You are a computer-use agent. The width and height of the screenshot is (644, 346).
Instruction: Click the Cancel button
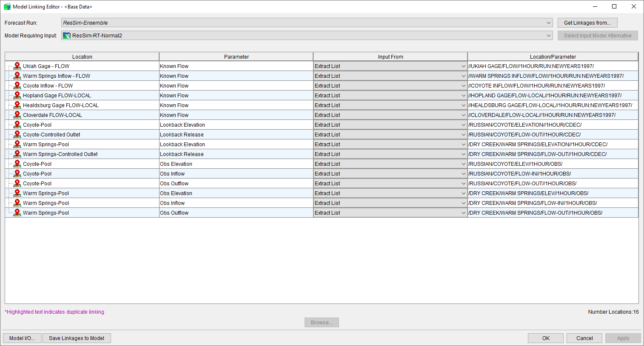click(584, 338)
